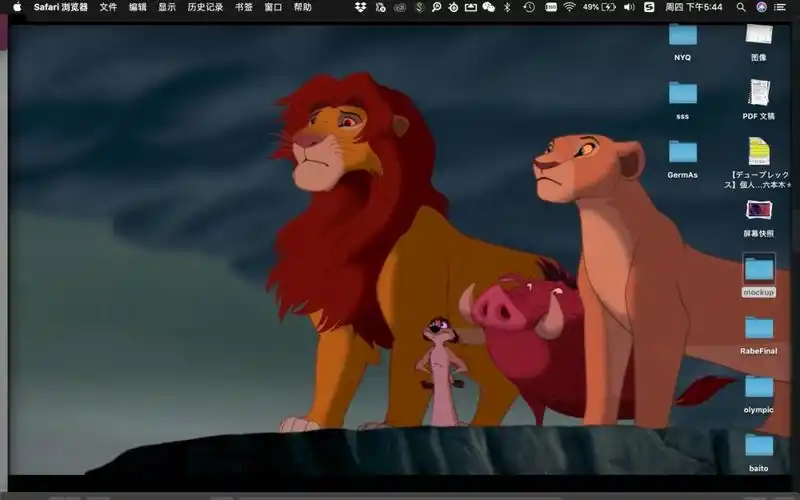Open the Wi-Fi status menu
This screenshot has height=500, width=800.
click(569, 7)
